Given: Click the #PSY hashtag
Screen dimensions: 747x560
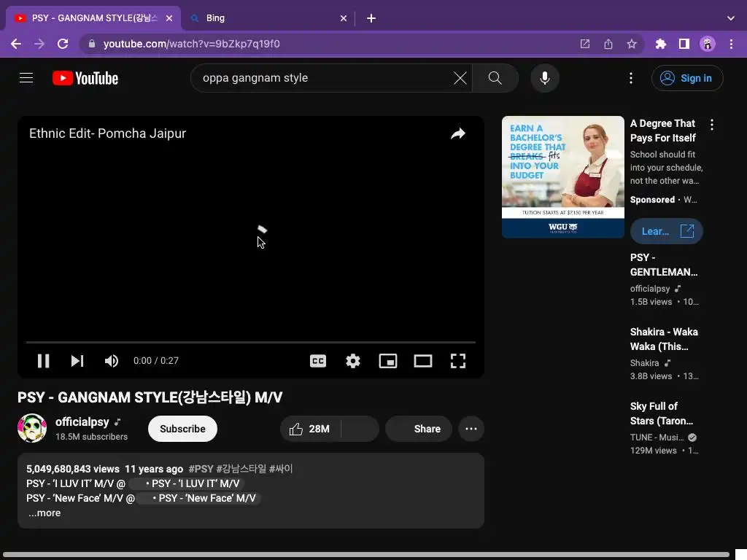Looking at the screenshot, I should coord(201,469).
